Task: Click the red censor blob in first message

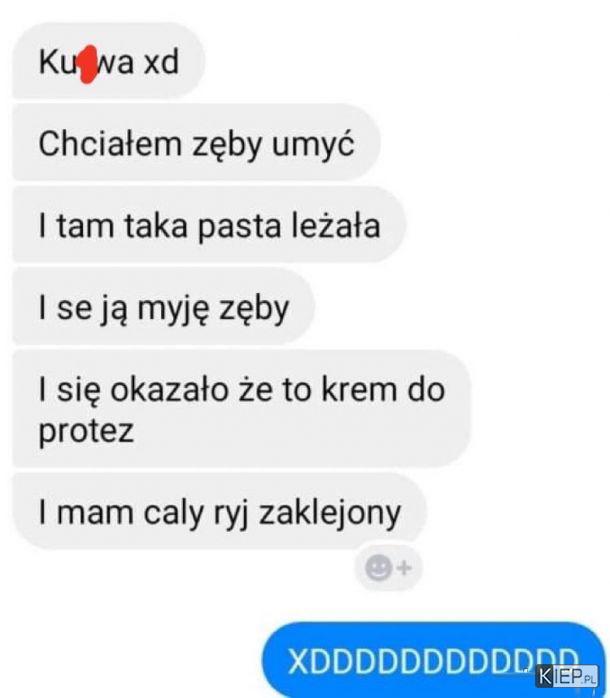Action: [x=88, y=64]
